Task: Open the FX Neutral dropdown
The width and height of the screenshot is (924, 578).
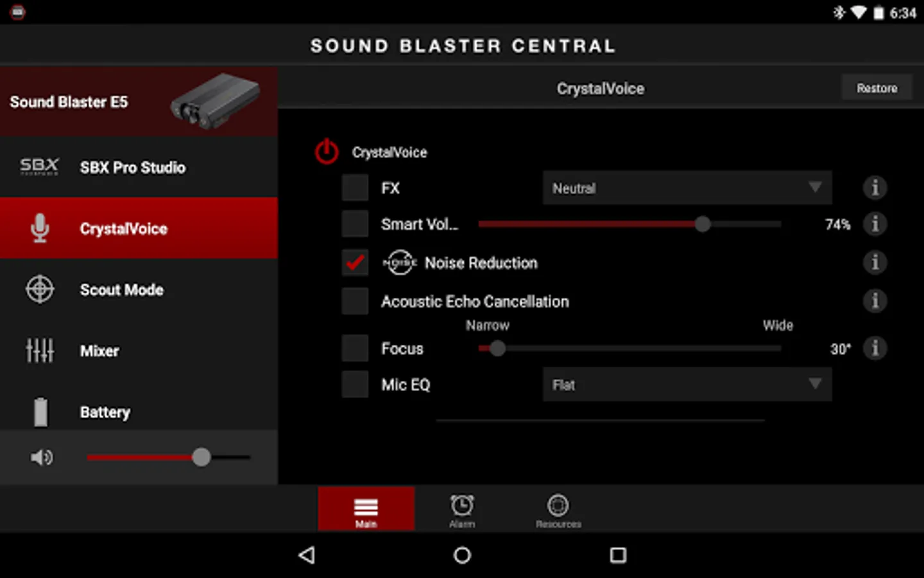Action: click(x=687, y=188)
